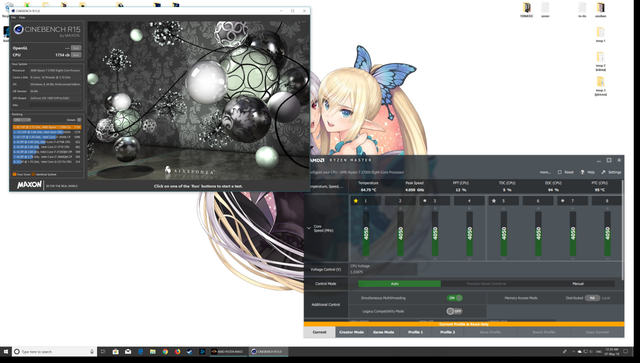Image resolution: width=640 pixels, height=363 pixels.
Task: Switch to Game Mode tab
Action: (x=383, y=332)
